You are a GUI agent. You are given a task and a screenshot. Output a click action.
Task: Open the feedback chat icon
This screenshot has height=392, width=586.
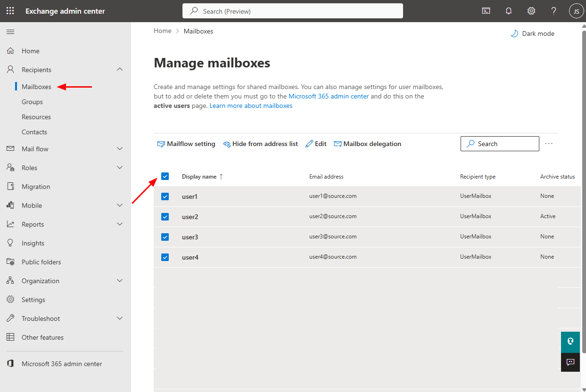[570, 362]
